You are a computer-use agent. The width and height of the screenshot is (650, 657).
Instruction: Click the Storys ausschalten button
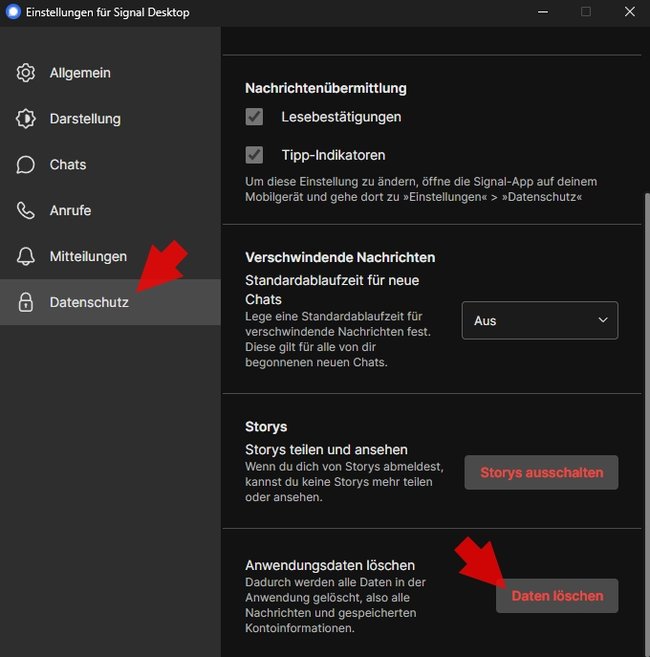541,473
